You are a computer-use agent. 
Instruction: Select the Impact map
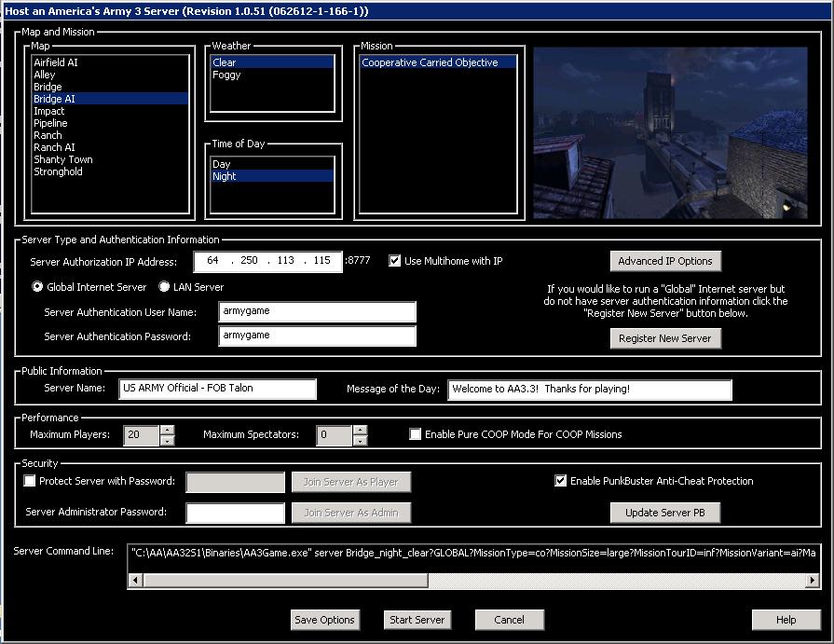pos(110,111)
